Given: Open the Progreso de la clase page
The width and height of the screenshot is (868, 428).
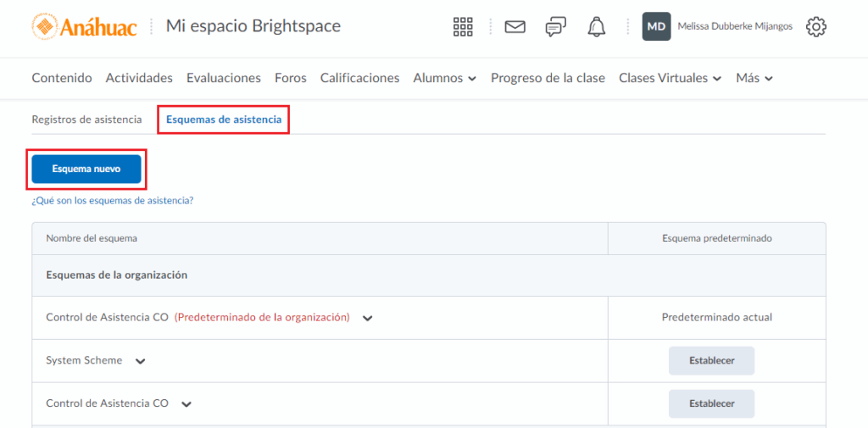Looking at the screenshot, I should click(x=548, y=78).
